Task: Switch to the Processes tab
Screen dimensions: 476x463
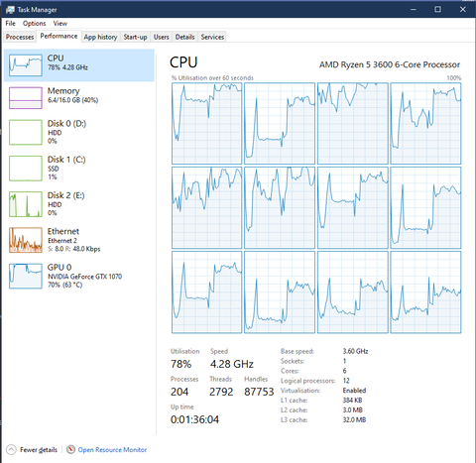Action: (x=20, y=37)
